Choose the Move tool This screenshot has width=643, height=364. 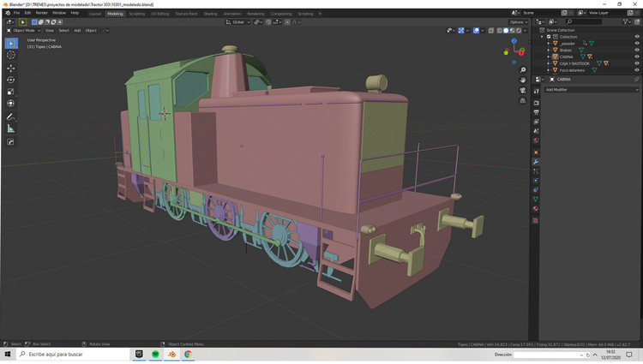point(11,68)
